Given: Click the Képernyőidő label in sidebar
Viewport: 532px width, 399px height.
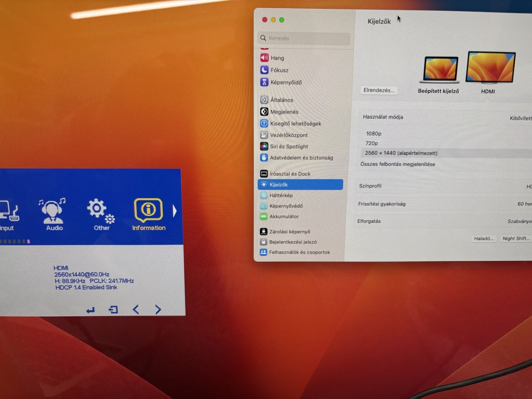Looking at the screenshot, I should click(286, 82).
